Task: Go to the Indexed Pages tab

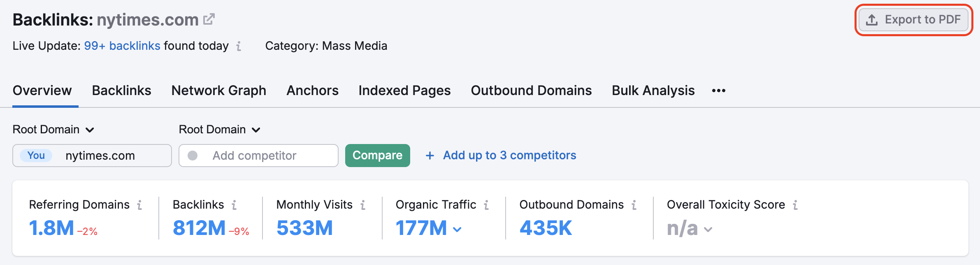Action: point(404,91)
